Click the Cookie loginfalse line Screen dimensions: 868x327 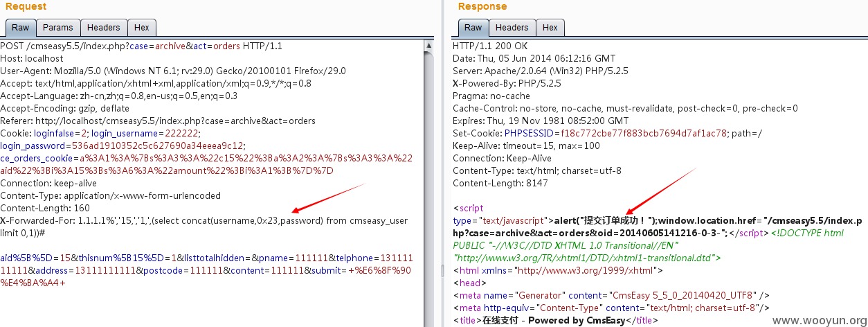click(100, 134)
